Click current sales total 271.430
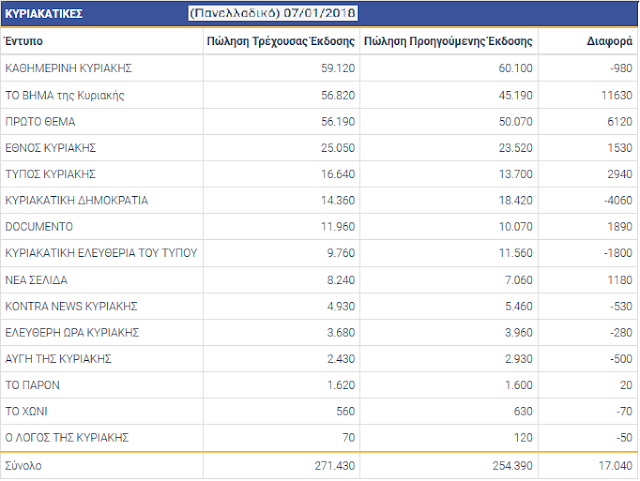Viewport: 640px width, 481px height. (x=335, y=465)
